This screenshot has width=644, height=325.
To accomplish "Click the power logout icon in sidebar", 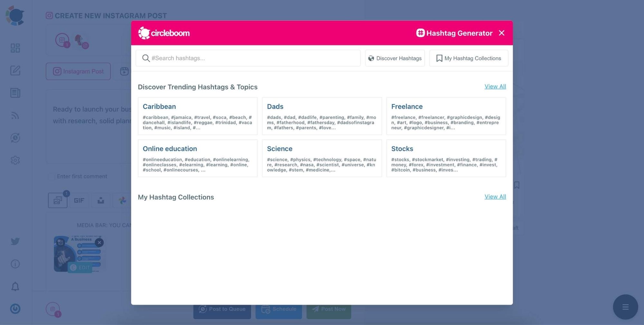I will click(15, 309).
